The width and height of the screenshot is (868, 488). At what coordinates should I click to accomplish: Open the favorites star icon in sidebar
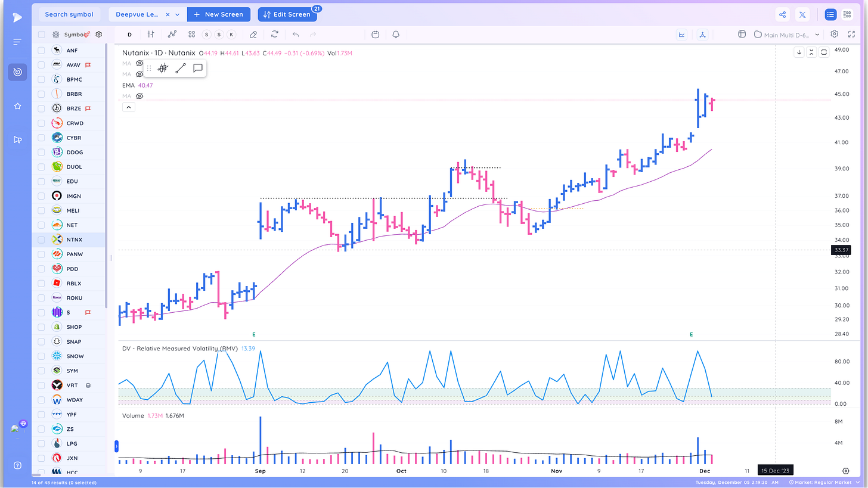point(17,106)
